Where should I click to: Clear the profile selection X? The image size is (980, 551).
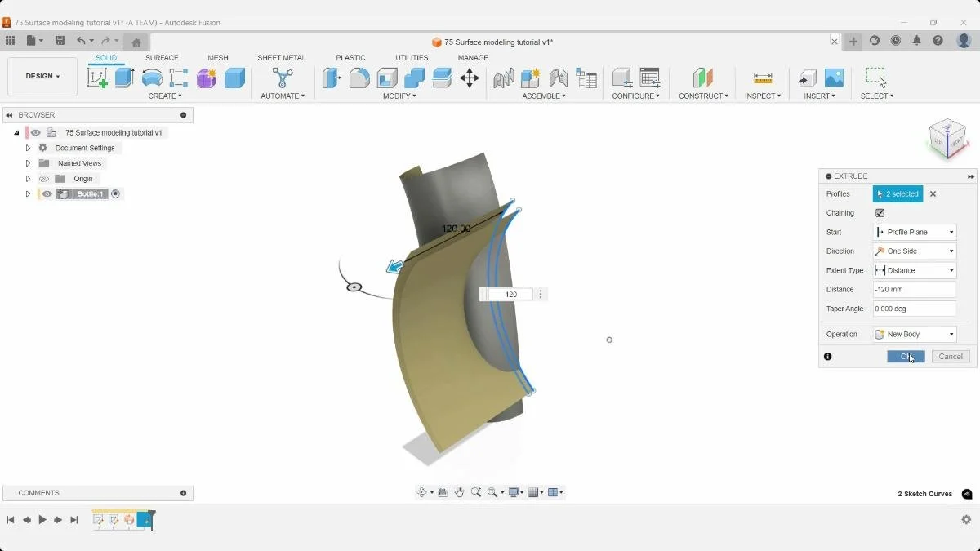tap(933, 194)
